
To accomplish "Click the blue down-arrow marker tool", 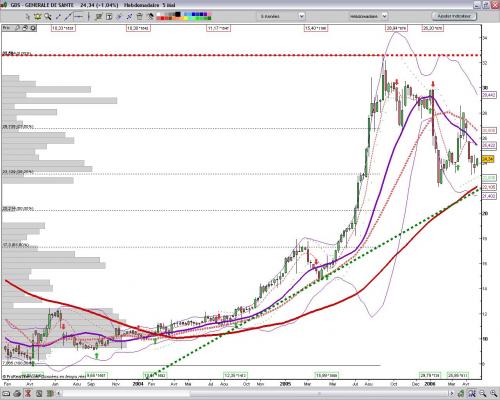I will (x=129, y=16).
